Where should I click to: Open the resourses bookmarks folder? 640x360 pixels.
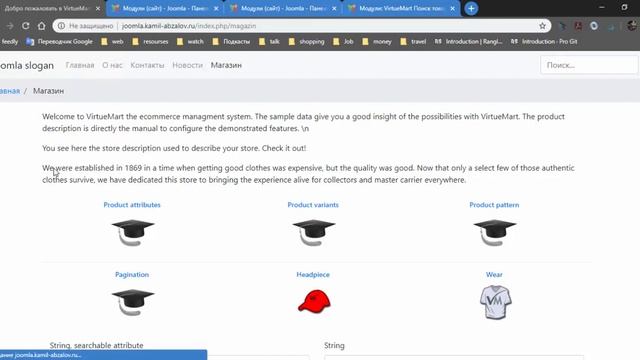coord(150,41)
